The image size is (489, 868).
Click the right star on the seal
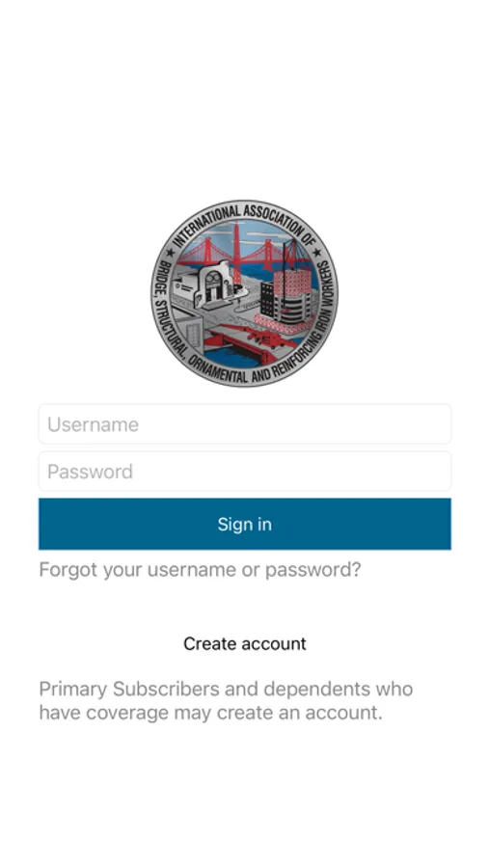pyautogui.click(x=317, y=253)
